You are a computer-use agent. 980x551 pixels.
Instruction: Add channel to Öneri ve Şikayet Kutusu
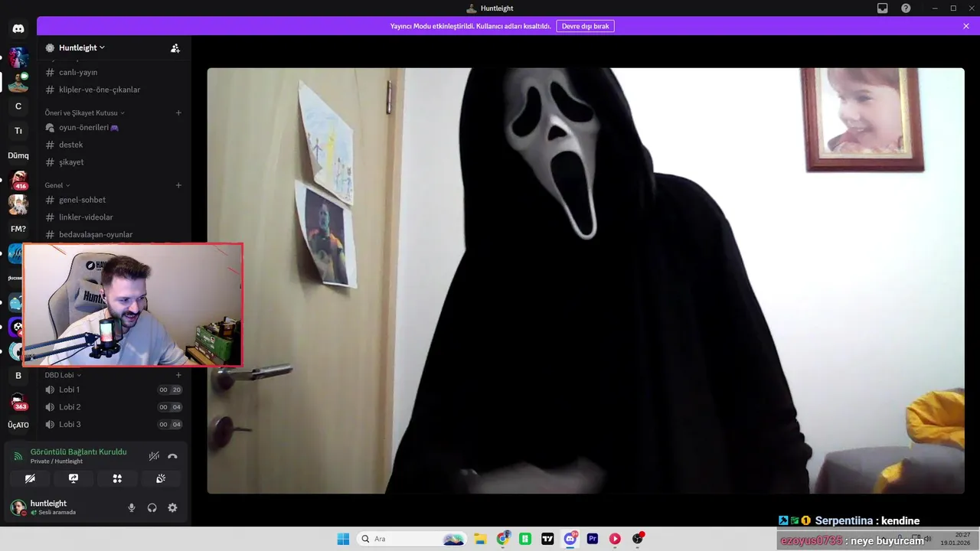(178, 112)
